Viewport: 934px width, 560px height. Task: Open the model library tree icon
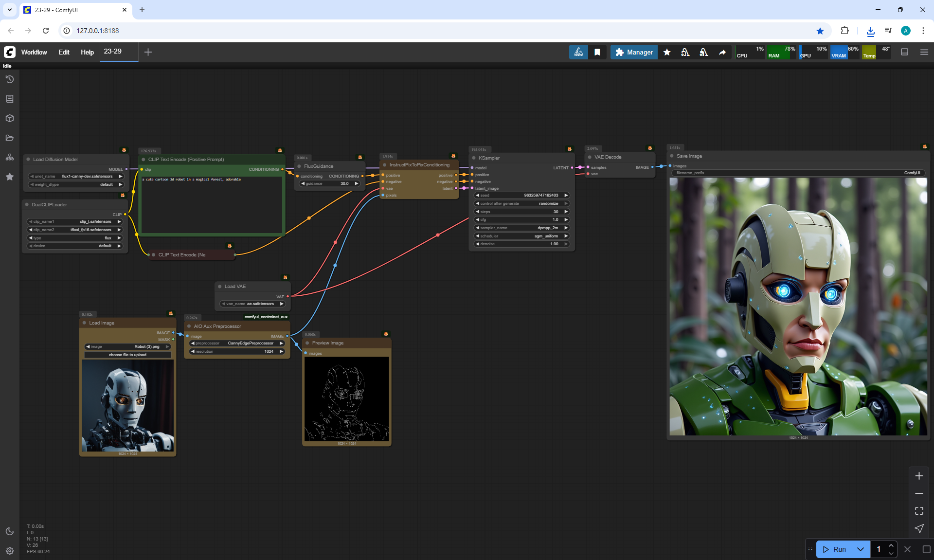(10, 157)
